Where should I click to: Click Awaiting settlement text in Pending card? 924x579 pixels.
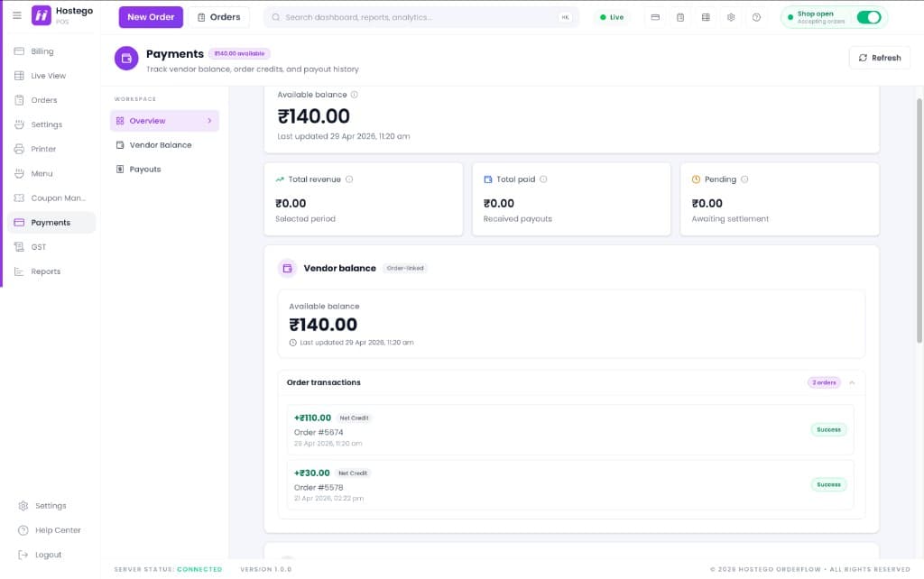click(x=730, y=219)
